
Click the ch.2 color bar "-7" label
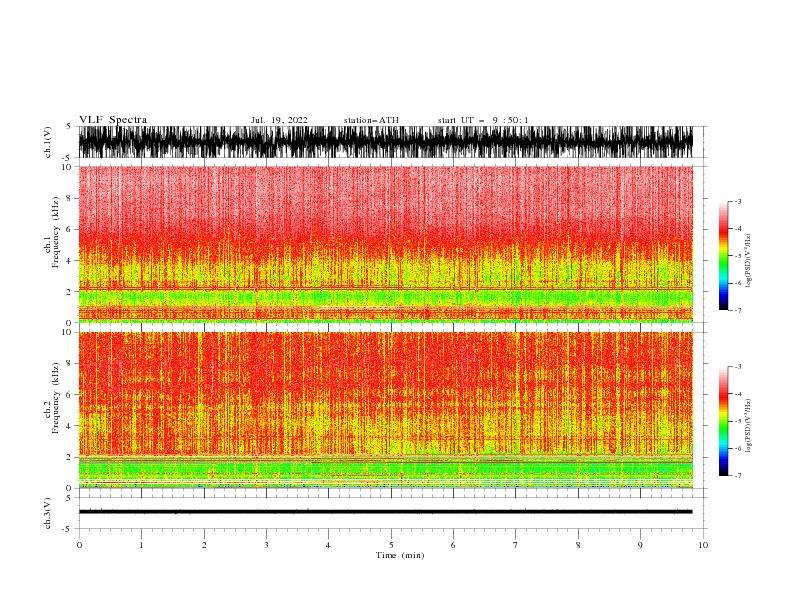pyautogui.click(x=738, y=476)
